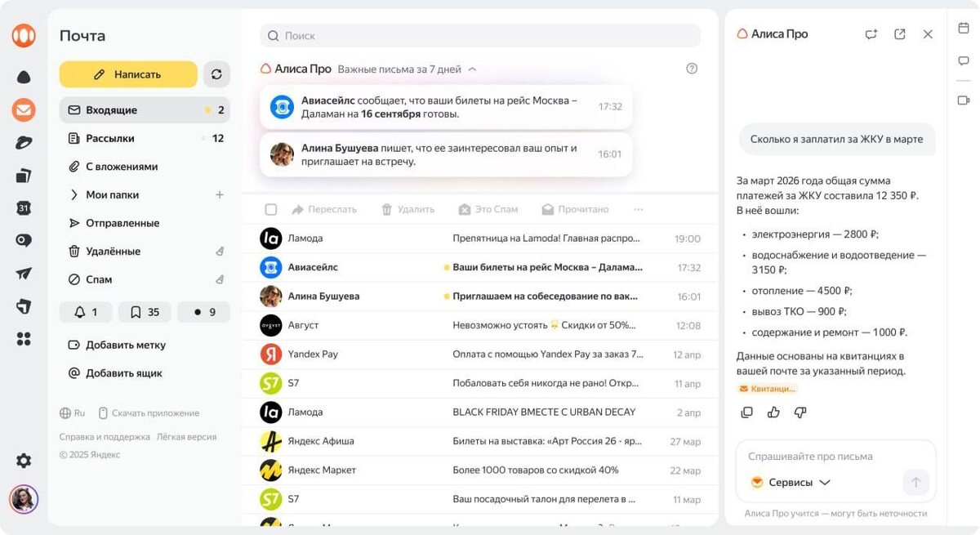
Task: Clear Спам folder broom icon
Action: pyautogui.click(x=219, y=279)
